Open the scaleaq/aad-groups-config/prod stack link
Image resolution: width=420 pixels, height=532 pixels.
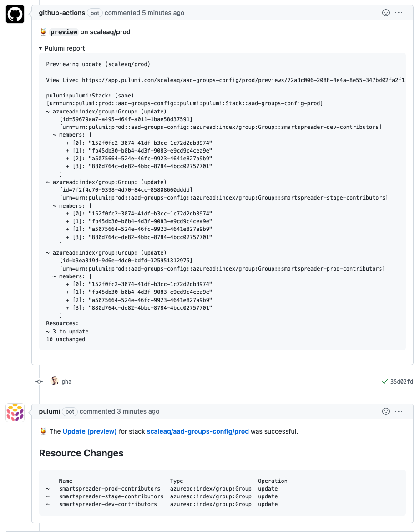click(x=197, y=431)
